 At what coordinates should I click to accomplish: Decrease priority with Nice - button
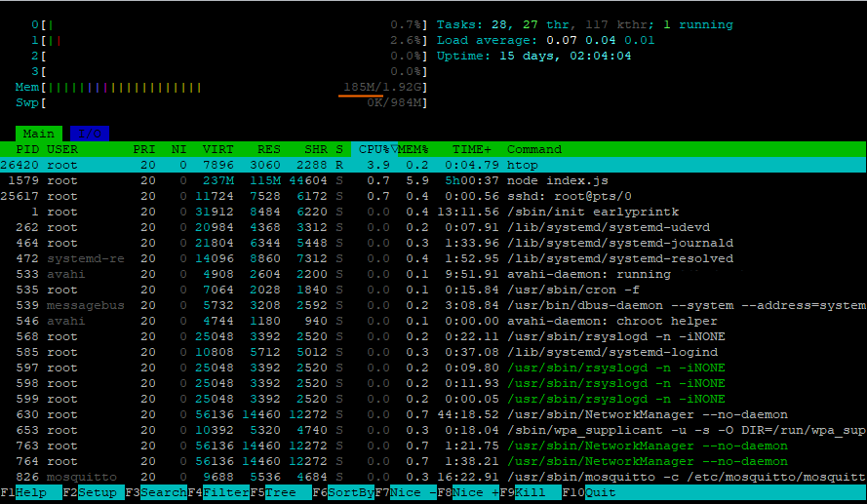[413, 493]
